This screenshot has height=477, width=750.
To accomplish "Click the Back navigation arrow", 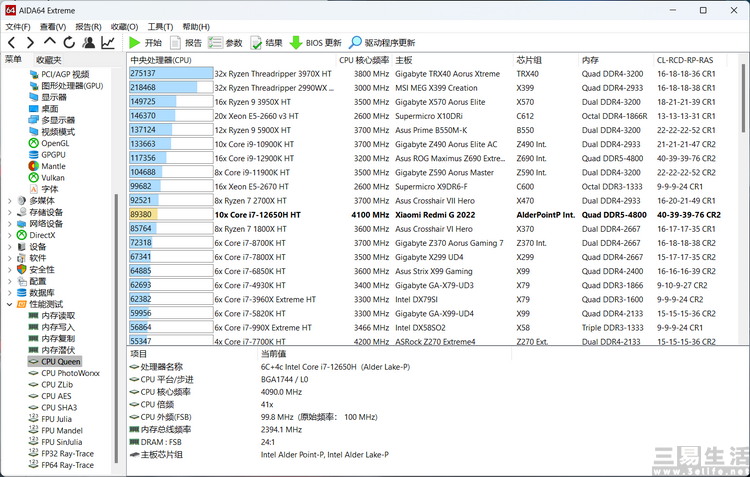I will coord(12,43).
